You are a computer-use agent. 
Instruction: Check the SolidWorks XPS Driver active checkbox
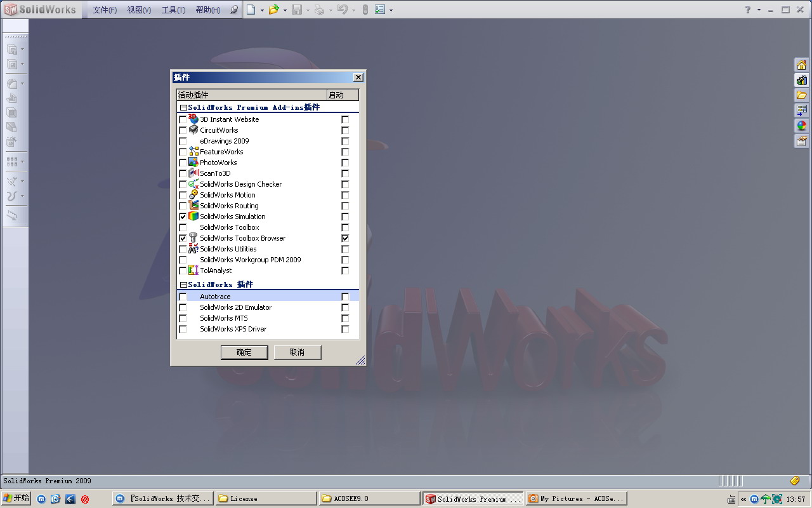click(x=183, y=329)
